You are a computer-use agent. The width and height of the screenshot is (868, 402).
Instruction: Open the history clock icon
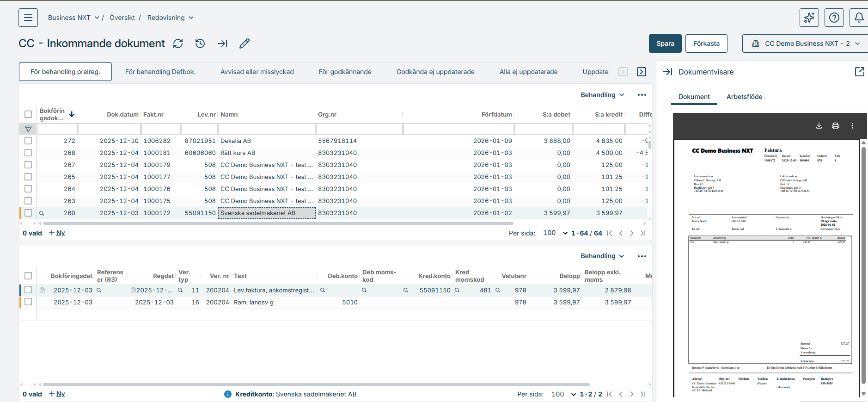coord(200,43)
